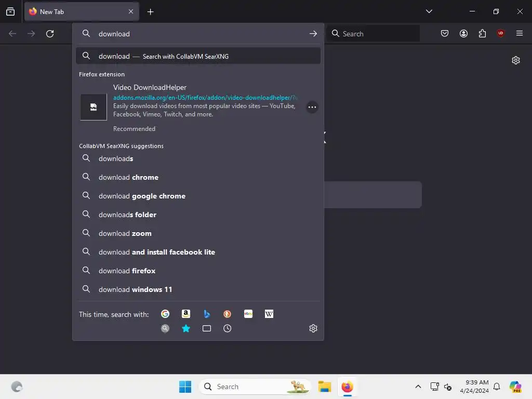Screen dimensions: 532x399
Task: Click the go arrow in the address bar
Action: [313, 34]
